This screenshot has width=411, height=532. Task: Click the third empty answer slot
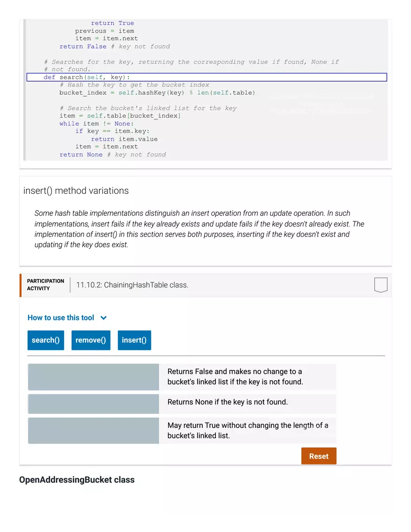(93, 430)
